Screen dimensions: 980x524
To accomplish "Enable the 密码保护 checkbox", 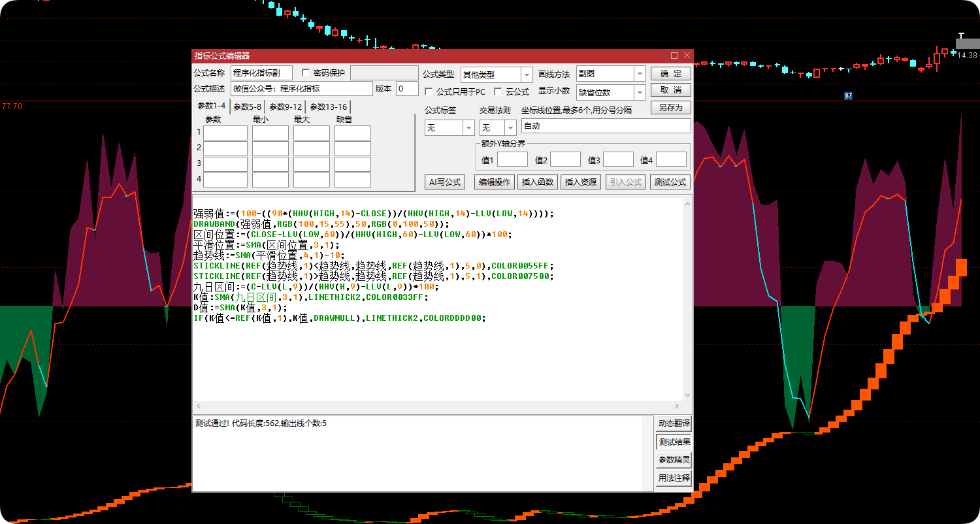I will (306, 73).
